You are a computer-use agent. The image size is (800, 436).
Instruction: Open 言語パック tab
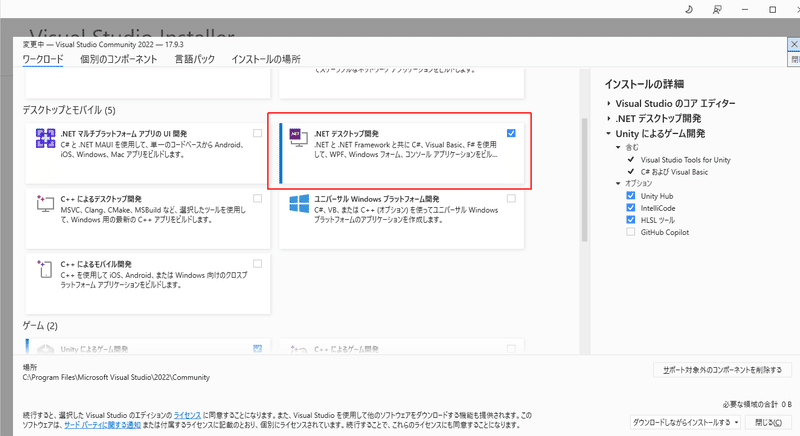(x=194, y=60)
